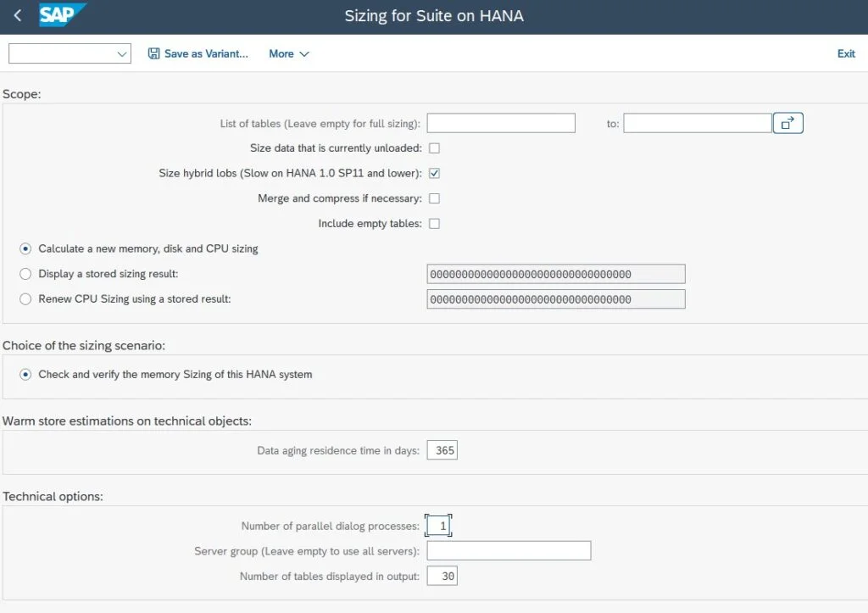Image resolution: width=868 pixels, height=613 pixels.
Task: Click the Save as Variant disk icon
Action: [x=153, y=53]
